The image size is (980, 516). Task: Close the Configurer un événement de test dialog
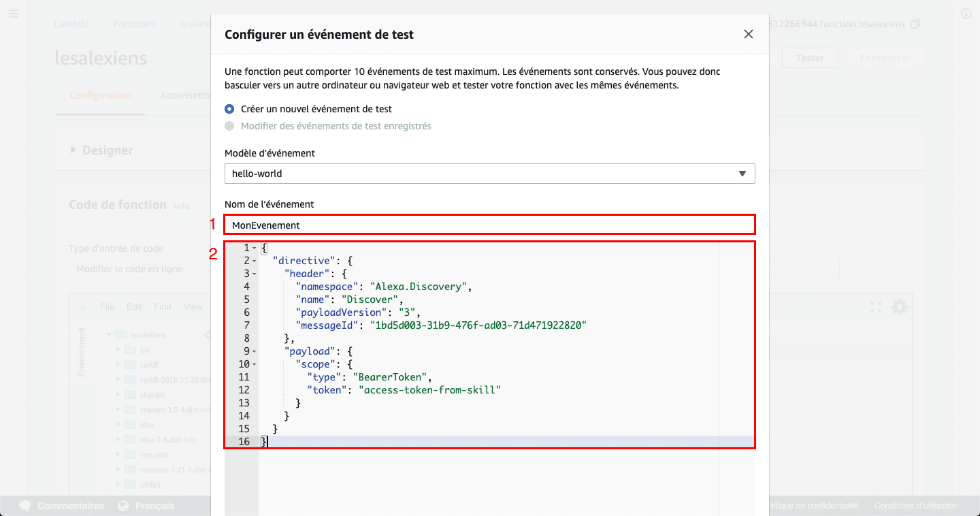pos(749,34)
